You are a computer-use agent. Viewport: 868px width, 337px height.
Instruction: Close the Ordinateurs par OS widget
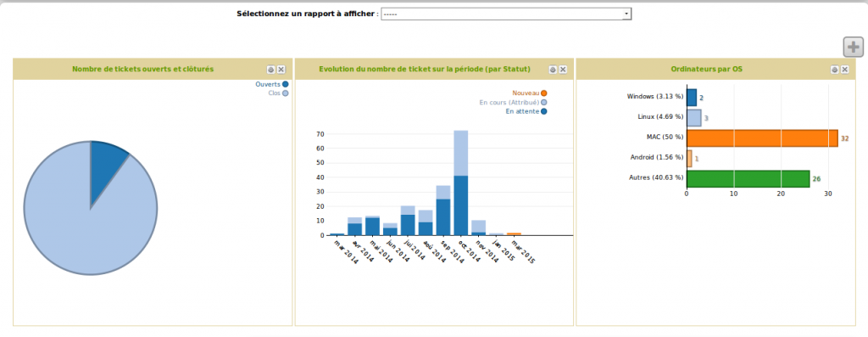coord(845,70)
